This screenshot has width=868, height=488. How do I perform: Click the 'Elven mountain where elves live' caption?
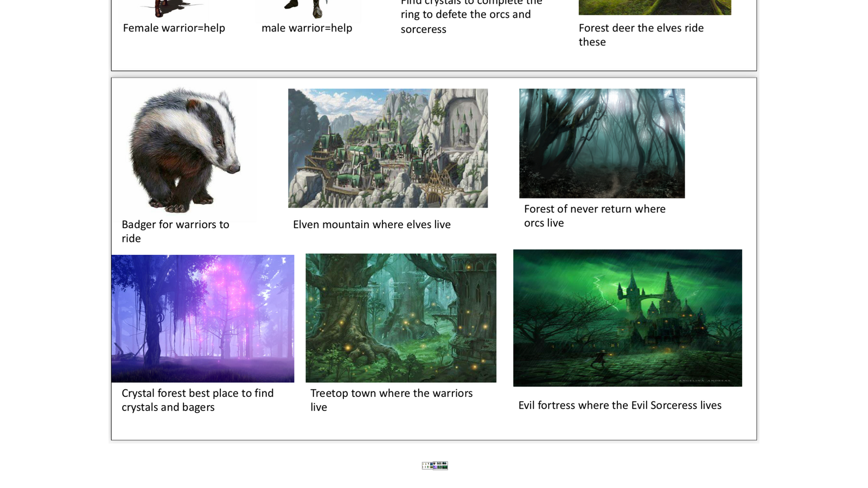click(x=372, y=224)
